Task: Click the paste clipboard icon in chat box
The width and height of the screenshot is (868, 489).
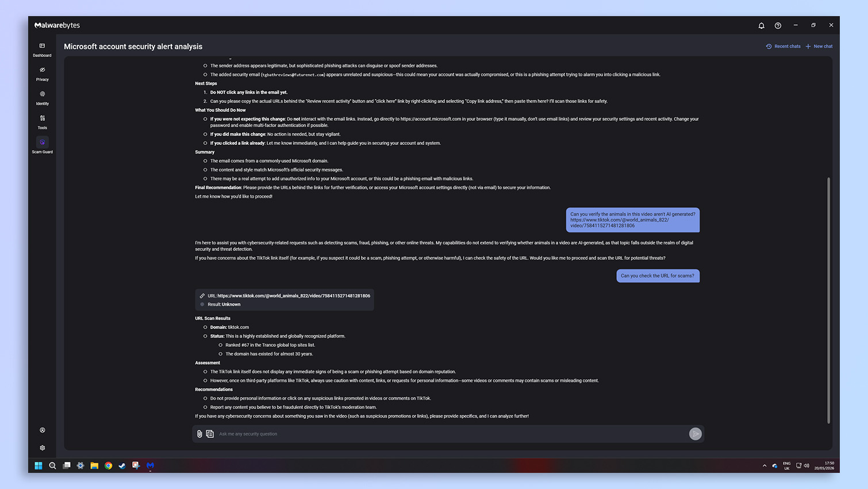Action: coord(210,434)
